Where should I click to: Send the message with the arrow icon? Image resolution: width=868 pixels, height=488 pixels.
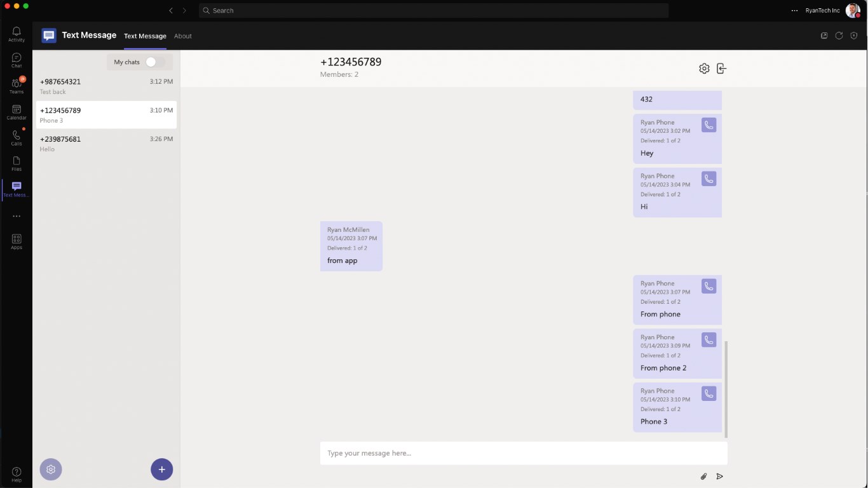(720, 477)
